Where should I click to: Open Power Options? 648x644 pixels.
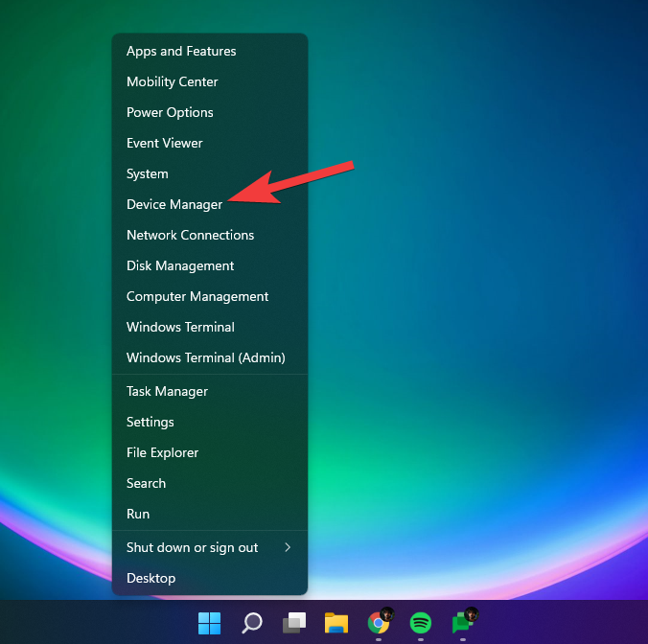170,112
